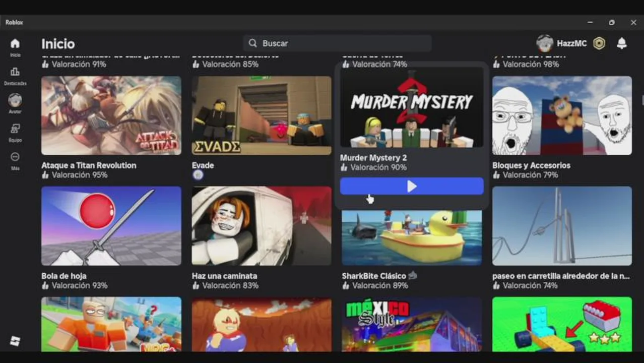Click the Evade game title
The width and height of the screenshot is (644, 363).
click(203, 165)
